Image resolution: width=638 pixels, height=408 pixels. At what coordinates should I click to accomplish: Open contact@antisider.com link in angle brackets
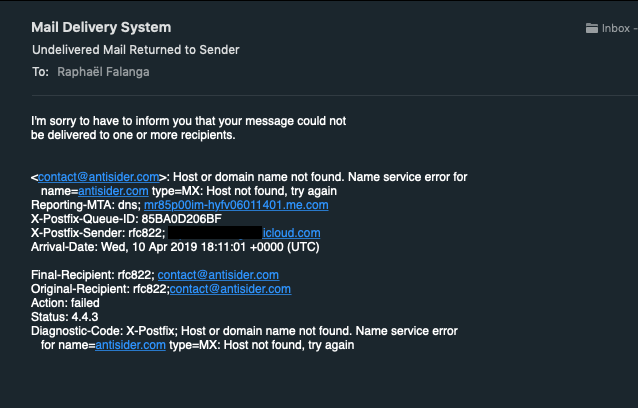pyautogui.click(x=98, y=177)
